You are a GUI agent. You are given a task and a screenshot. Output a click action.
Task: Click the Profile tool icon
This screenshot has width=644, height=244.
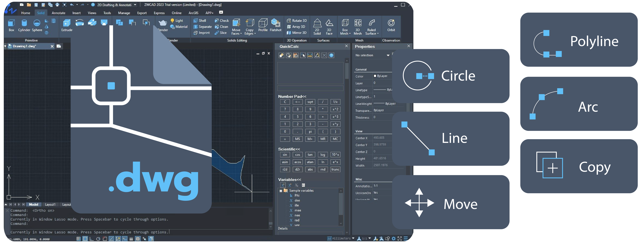click(263, 23)
